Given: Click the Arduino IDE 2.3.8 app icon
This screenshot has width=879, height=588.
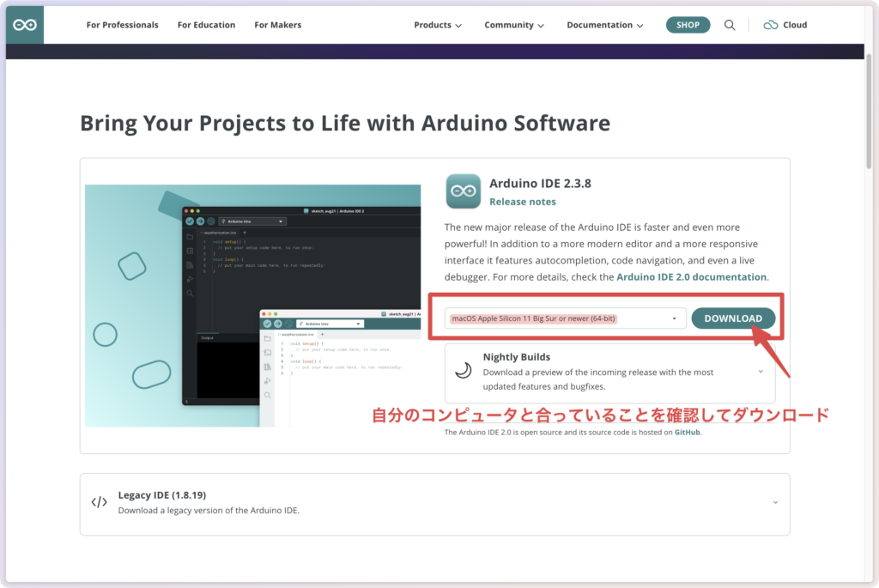Looking at the screenshot, I should (463, 191).
